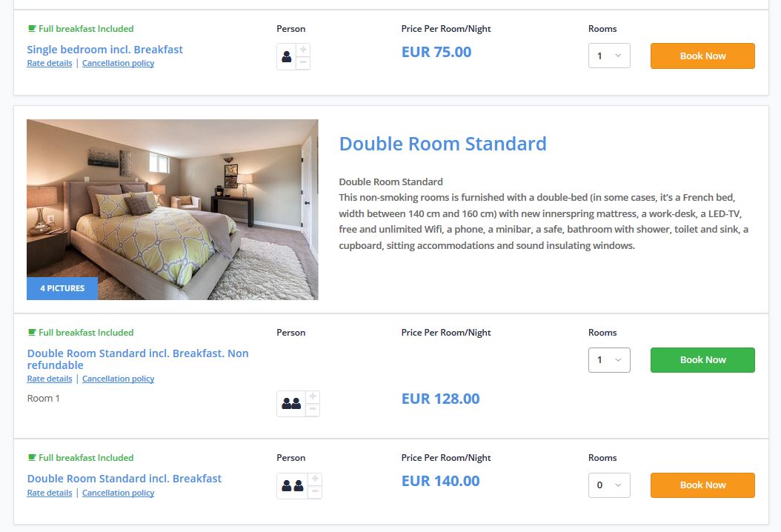Open the Rooms dropdown for the non-refundable rate
This screenshot has width=781, height=532.
[608, 359]
